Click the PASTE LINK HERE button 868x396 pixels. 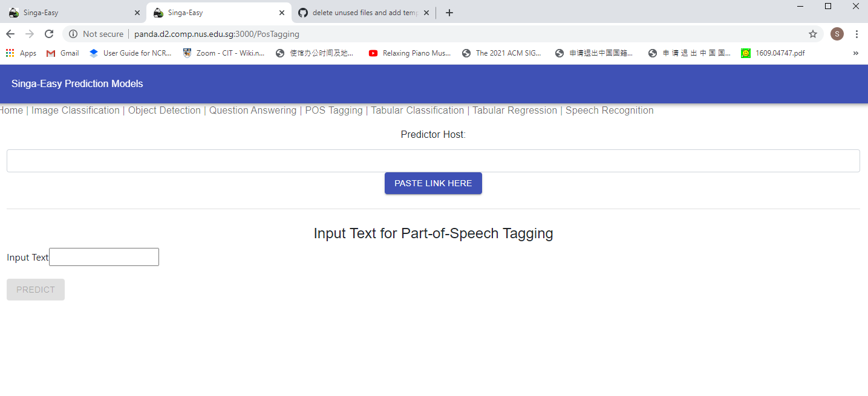[x=433, y=183]
